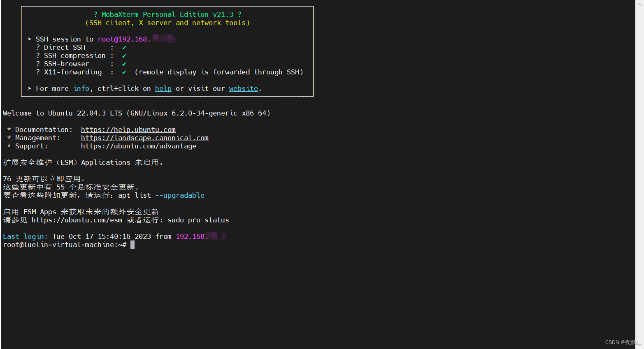
Task: Open the website link
Action: tap(243, 88)
